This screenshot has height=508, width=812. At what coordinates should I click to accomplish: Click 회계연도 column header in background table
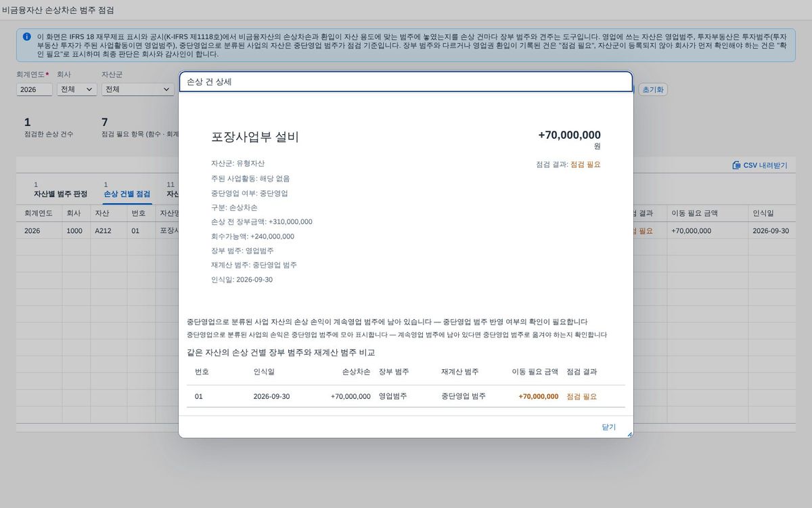click(x=39, y=213)
